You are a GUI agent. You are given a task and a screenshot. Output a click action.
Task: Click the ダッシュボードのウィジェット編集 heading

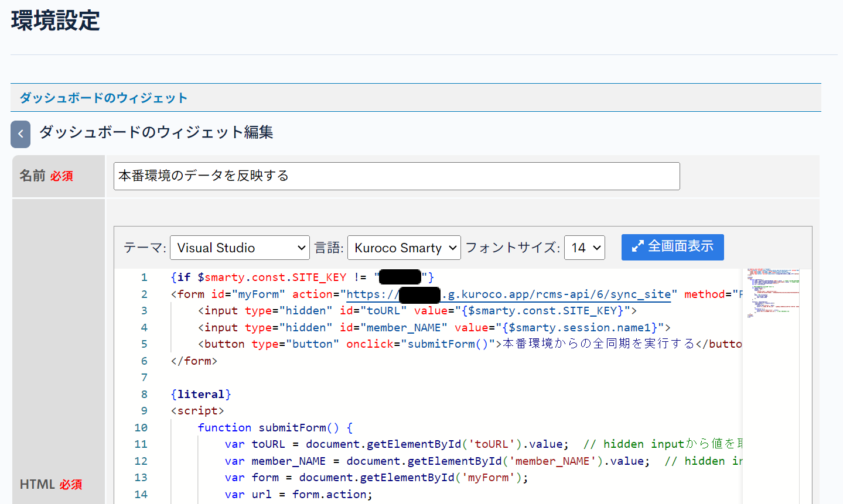pyautogui.click(x=156, y=132)
